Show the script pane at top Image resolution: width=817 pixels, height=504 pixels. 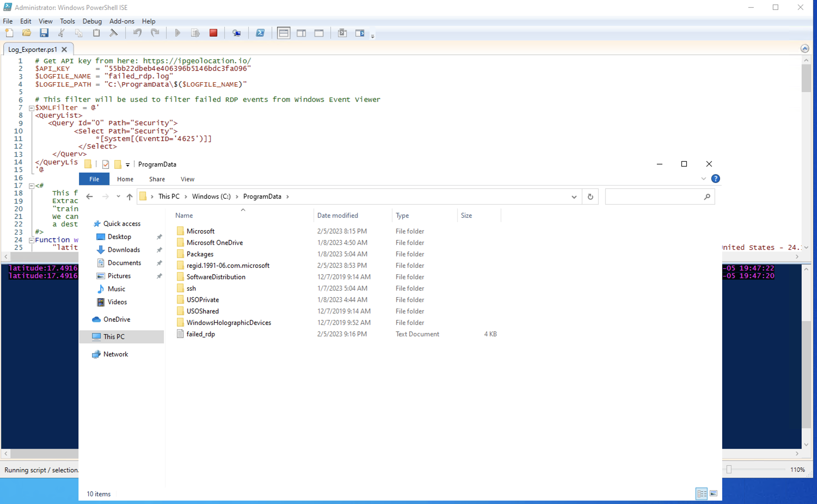click(284, 33)
